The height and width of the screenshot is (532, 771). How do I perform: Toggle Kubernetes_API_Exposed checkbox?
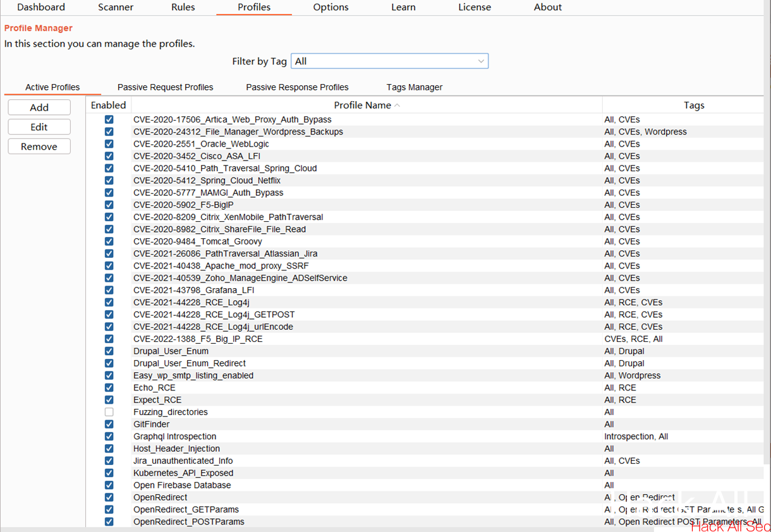click(109, 473)
